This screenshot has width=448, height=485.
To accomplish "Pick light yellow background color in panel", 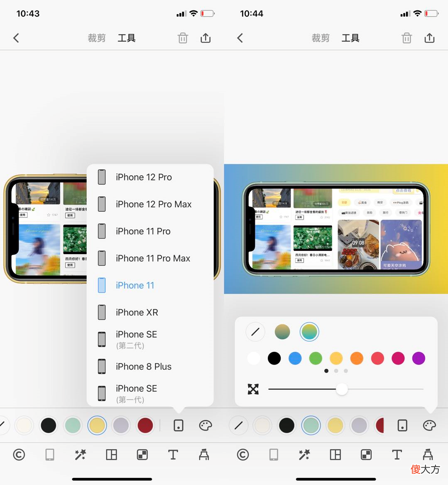I will tap(336, 358).
